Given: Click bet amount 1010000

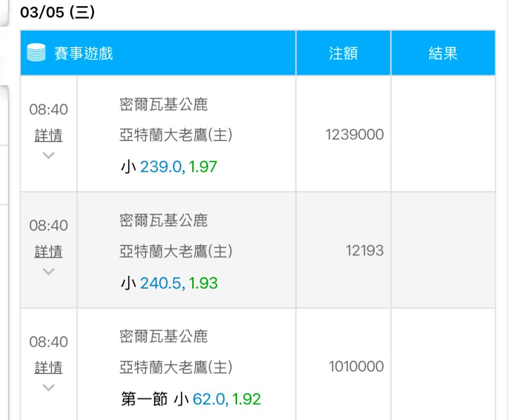Looking at the screenshot, I should (x=356, y=367).
